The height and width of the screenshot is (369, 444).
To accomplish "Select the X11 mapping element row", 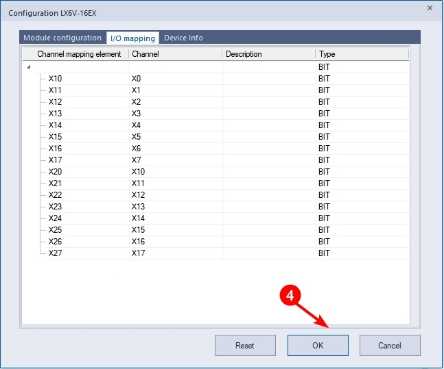I will [x=215, y=90].
